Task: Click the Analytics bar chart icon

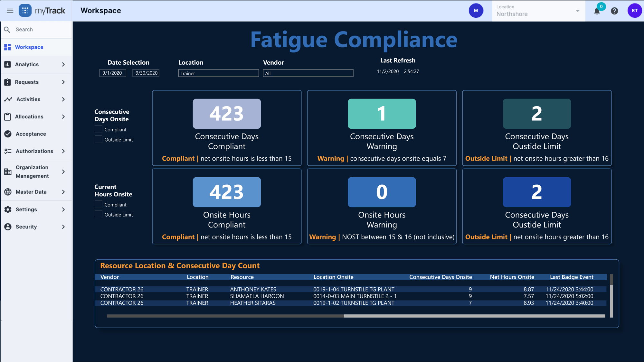Action: point(7,64)
